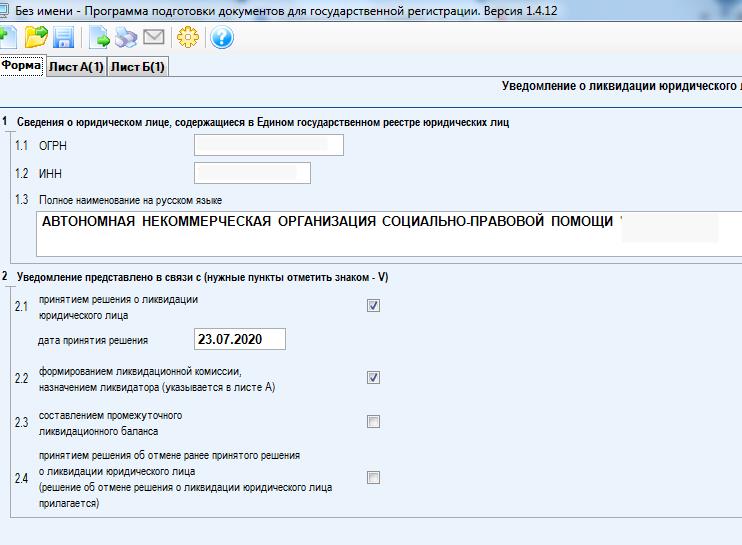Screen dimensions: 742x545
Task: Switch to the Лист А(1) tab
Action: (x=77, y=67)
